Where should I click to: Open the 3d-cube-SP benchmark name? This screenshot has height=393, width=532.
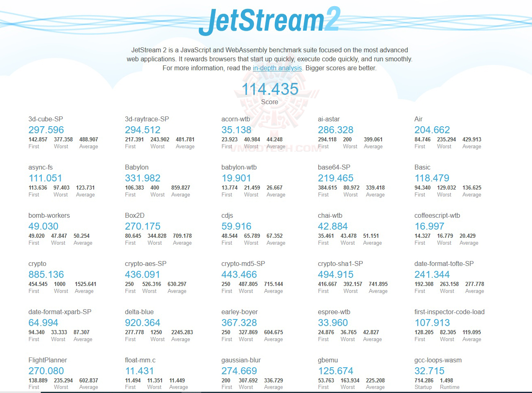coord(45,119)
